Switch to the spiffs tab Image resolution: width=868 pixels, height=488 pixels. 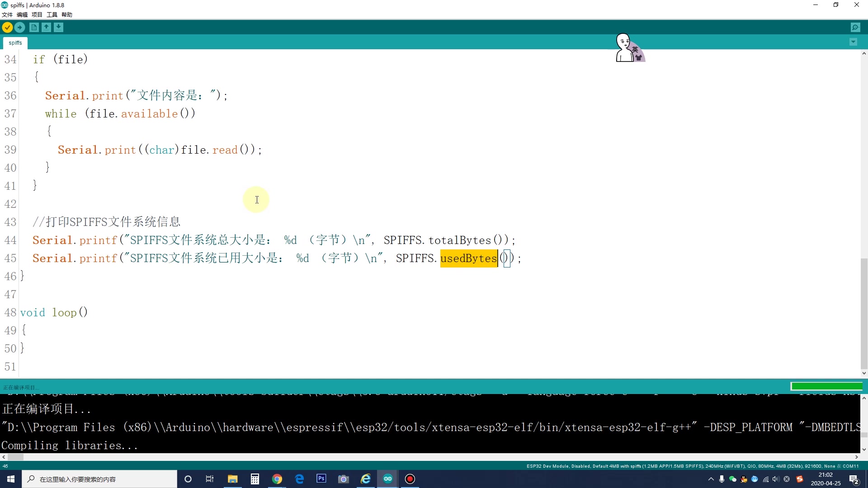click(15, 42)
